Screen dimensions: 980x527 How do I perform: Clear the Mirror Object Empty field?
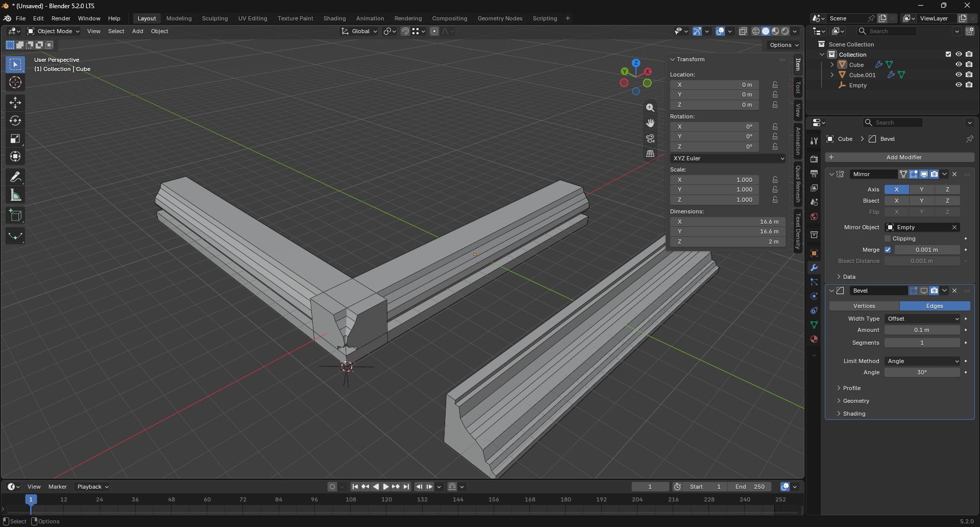[x=954, y=227]
